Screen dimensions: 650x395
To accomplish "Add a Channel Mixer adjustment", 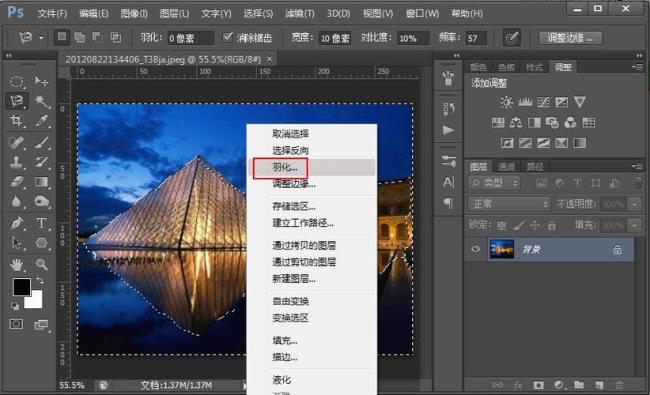I will (x=570, y=122).
